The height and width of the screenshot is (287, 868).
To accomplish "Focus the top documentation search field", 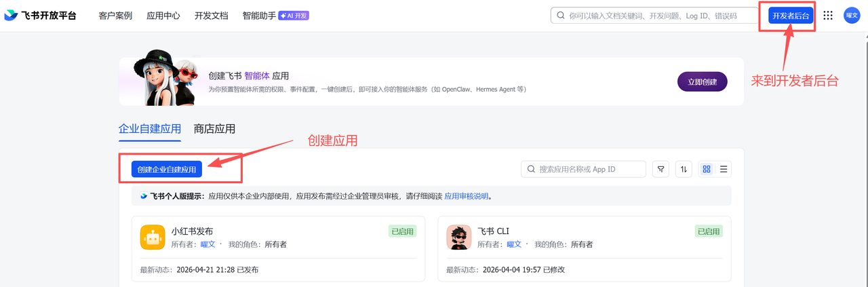I will click(x=654, y=15).
